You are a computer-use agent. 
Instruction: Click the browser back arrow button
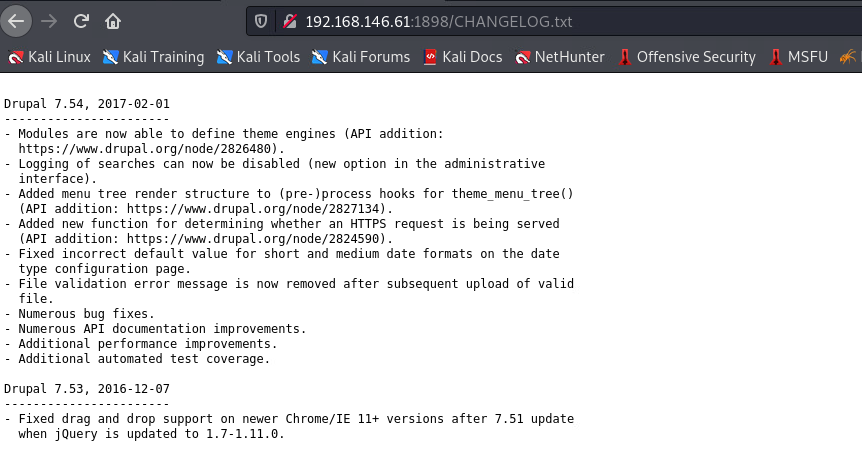point(16,21)
